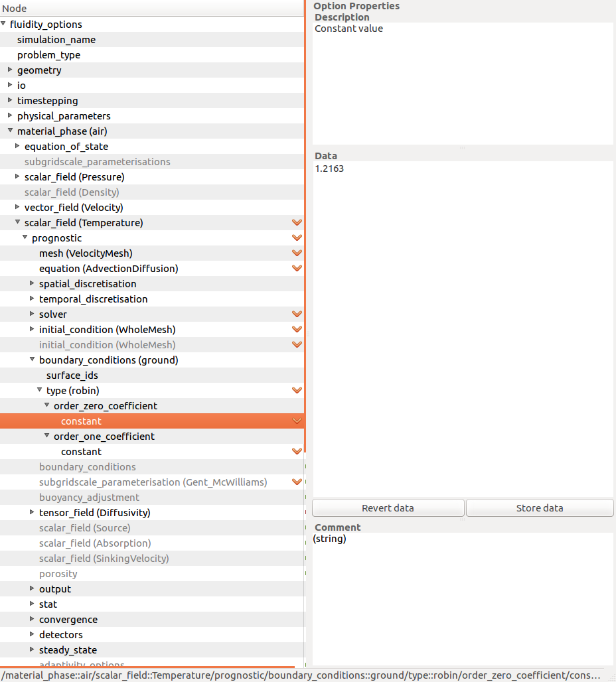Collapse the boundary_conditions (ground) node
Image resolution: width=616 pixels, height=682 pixels.
click(32, 360)
